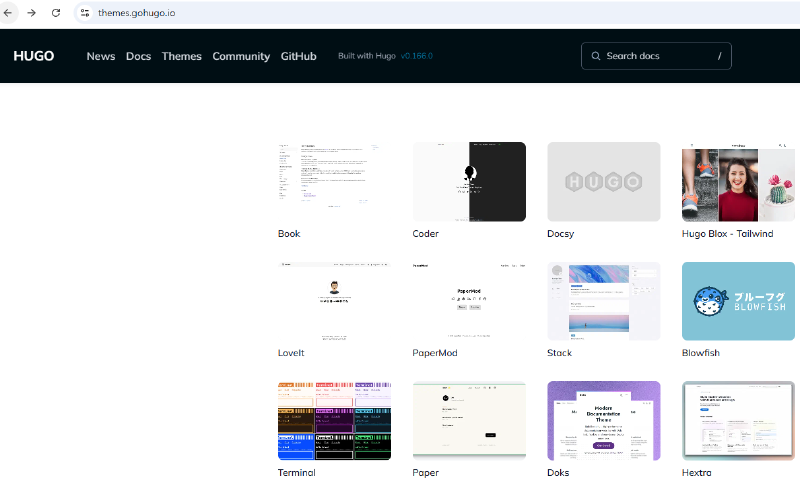Screen dimensions: 800x482
Task: Click the PaperMod theme title
Action: tap(435, 353)
